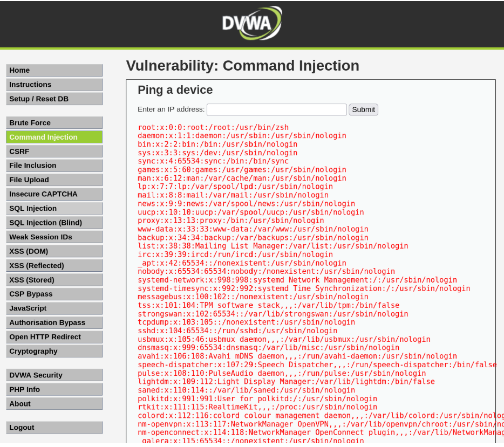Click the DVWA logo in header

251,23
